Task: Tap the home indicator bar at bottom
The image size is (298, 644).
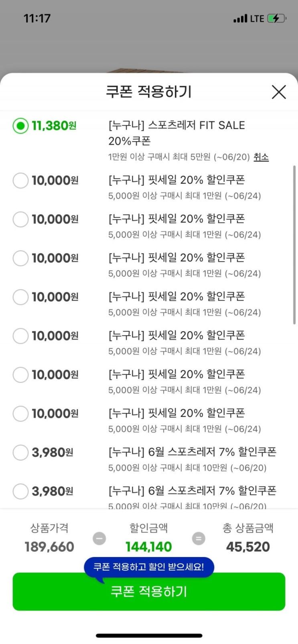Action: click(x=149, y=635)
